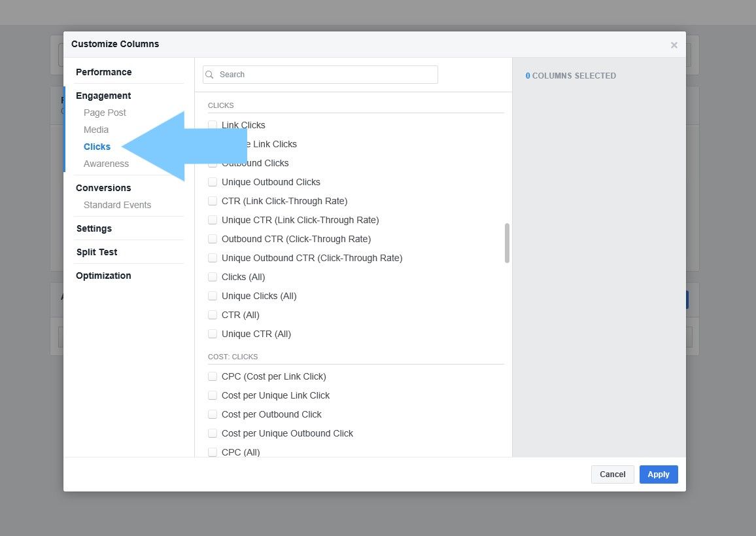Tick the Unique CTR (All) checkbox
Screen dimensions: 756x536
click(x=212, y=334)
